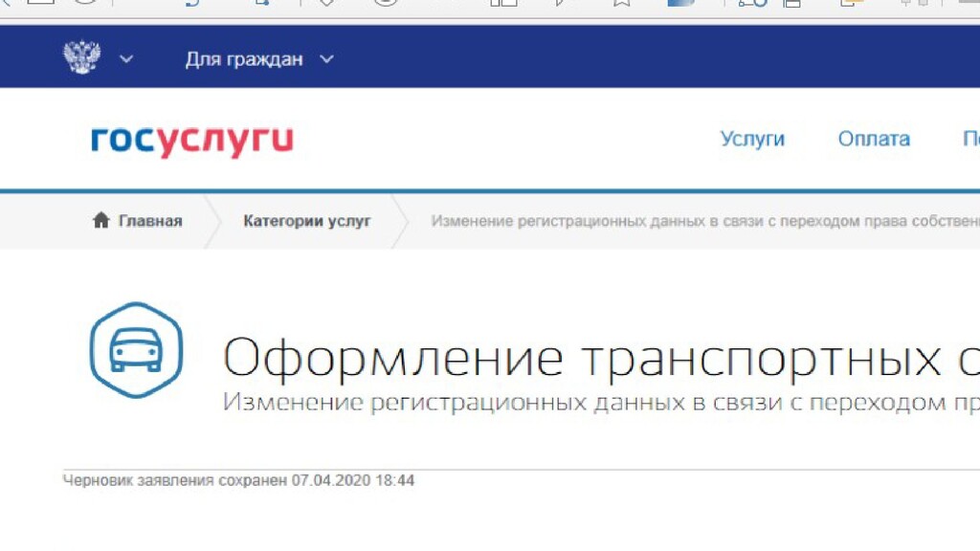Image resolution: width=980 pixels, height=551 pixels.
Task: Click the home icon in breadcrumbs
Action: (x=101, y=220)
